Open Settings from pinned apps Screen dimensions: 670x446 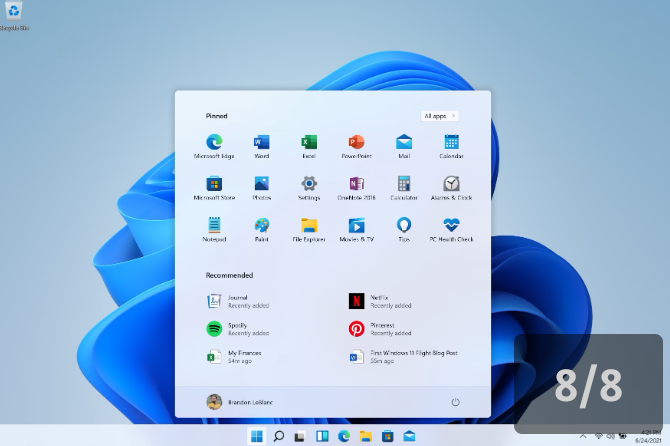pyautogui.click(x=309, y=185)
